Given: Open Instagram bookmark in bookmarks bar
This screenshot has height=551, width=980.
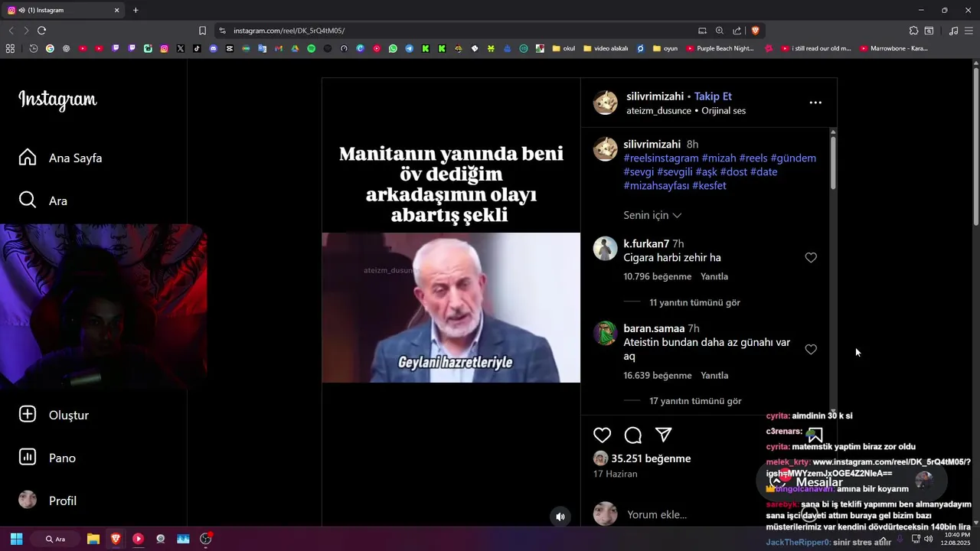Looking at the screenshot, I should coord(164,48).
